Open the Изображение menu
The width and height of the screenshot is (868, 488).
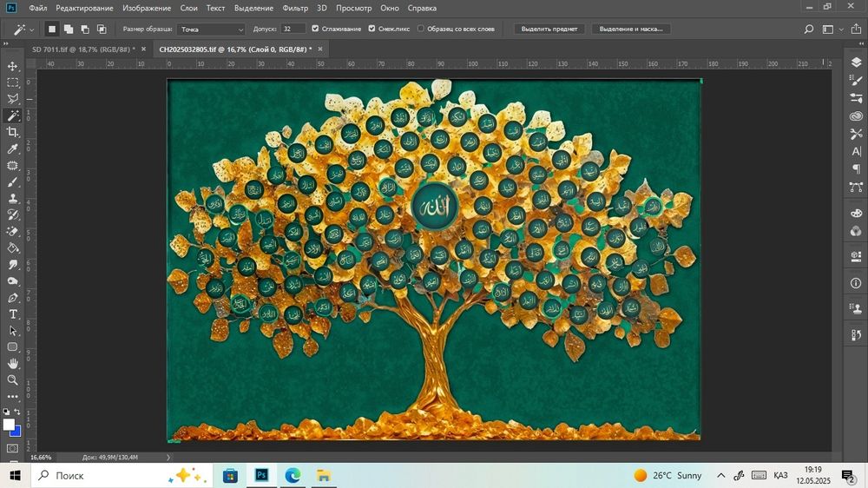[147, 8]
